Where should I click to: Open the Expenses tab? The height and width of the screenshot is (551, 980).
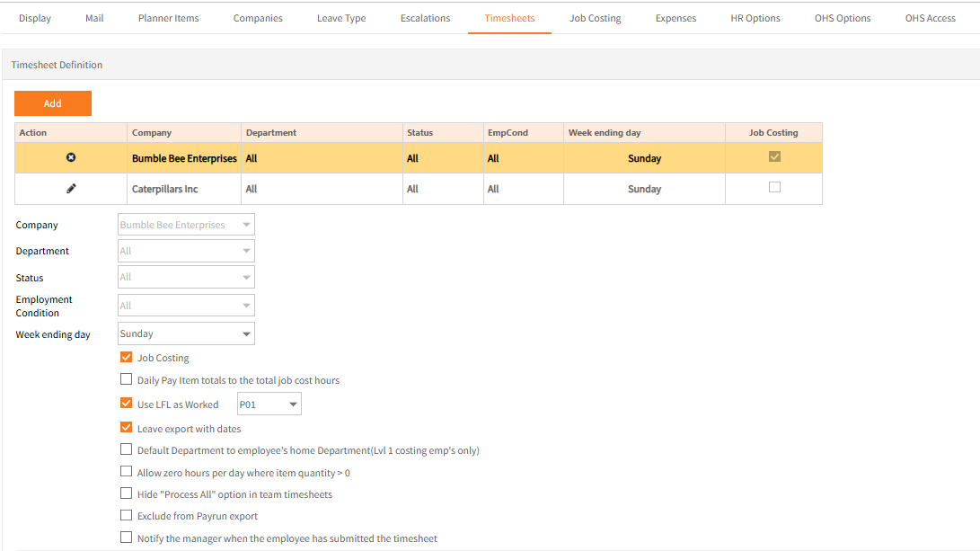coord(675,18)
